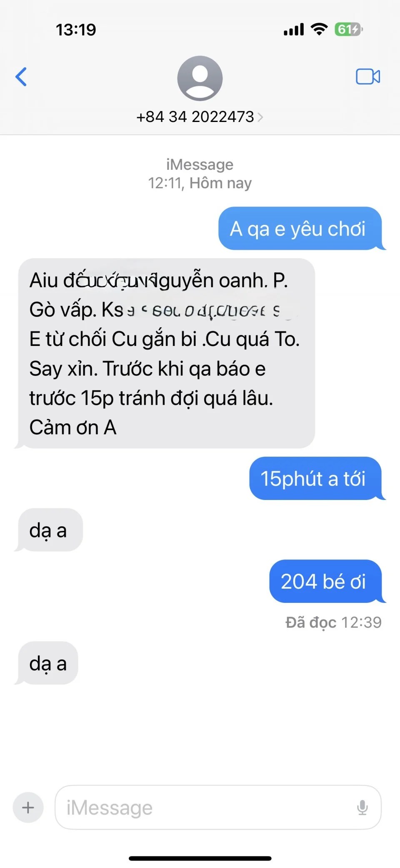400x868 pixels.
Task: Tap the blue back arrow
Action: pyautogui.click(x=21, y=77)
